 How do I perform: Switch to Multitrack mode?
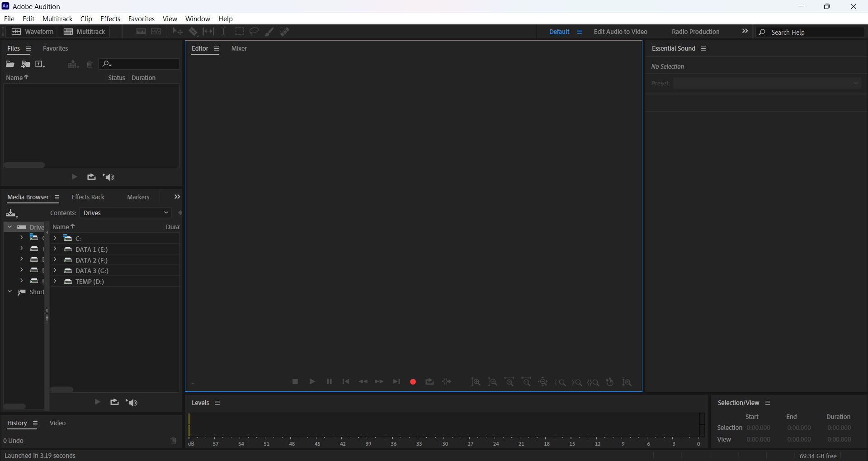coord(84,32)
